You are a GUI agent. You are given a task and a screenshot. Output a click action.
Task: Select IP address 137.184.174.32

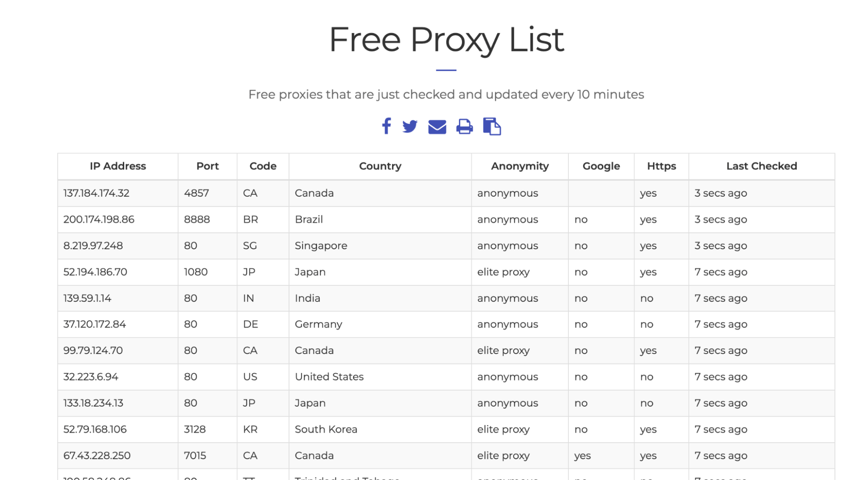click(x=96, y=193)
